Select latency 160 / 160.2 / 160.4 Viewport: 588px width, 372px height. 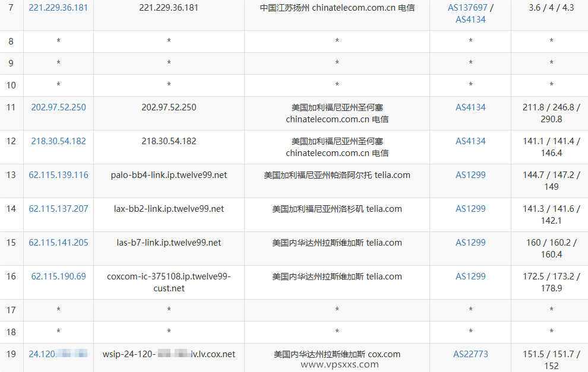tap(551, 249)
